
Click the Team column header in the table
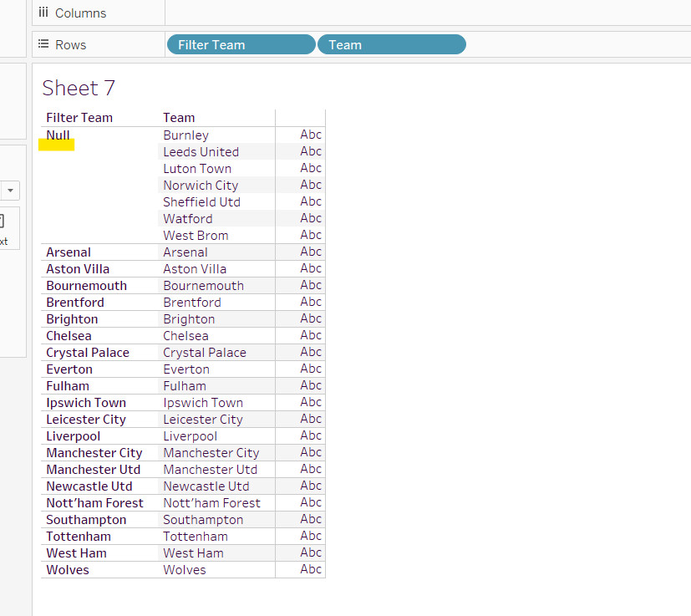click(179, 118)
